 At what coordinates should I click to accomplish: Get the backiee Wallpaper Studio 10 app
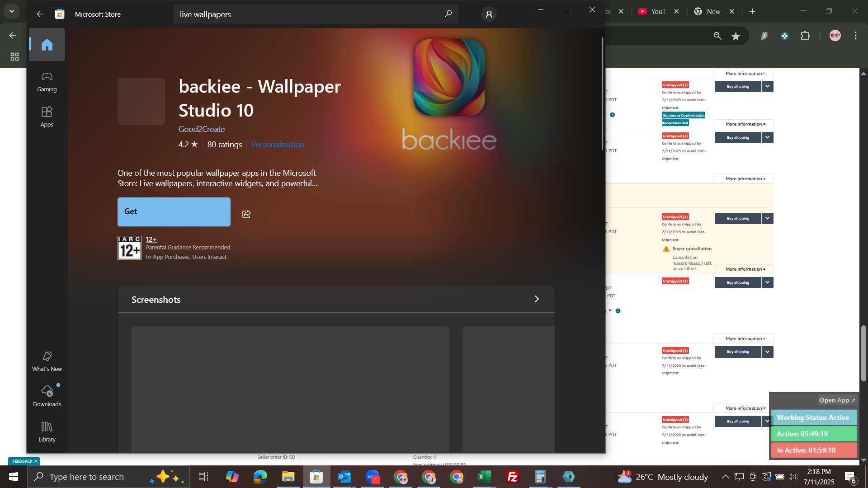tap(174, 212)
